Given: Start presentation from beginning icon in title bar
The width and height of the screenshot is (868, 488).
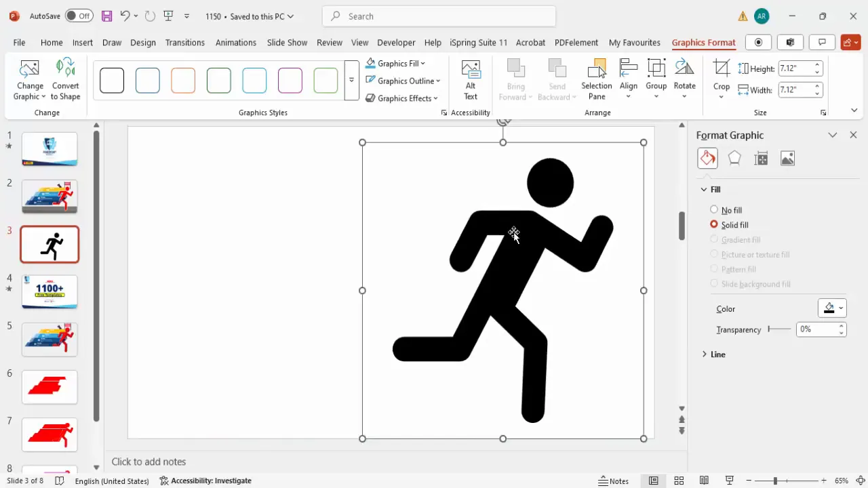Looking at the screenshot, I should 169,16.
